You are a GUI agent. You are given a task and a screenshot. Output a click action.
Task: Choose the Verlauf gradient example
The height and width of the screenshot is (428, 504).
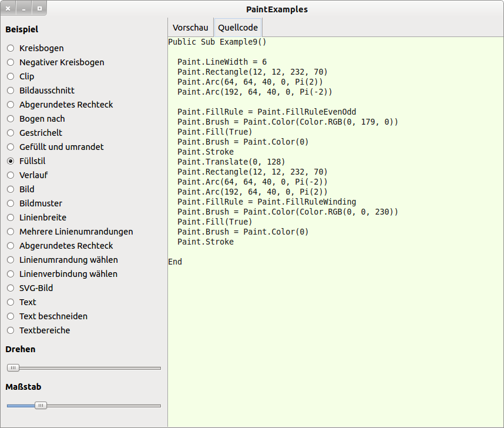click(10, 175)
